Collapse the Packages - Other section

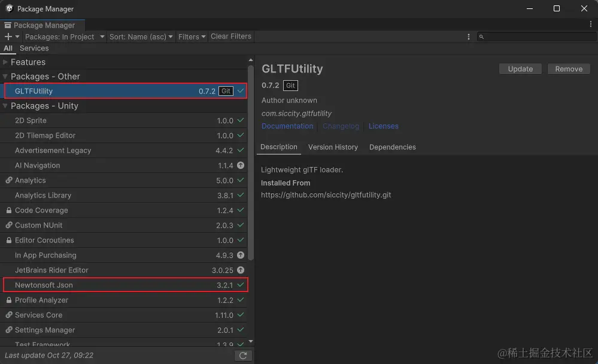pos(5,76)
